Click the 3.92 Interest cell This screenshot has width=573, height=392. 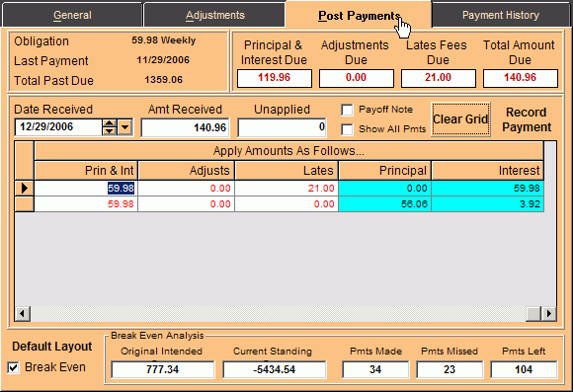(x=488, y=203)
